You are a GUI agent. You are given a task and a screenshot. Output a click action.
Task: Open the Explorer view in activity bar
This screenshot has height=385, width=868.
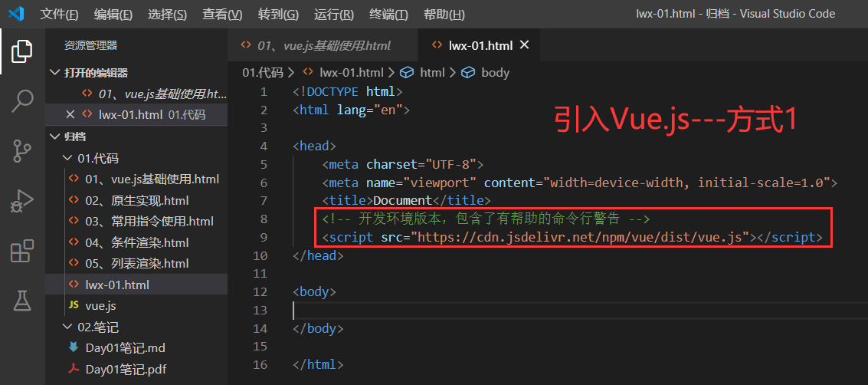[x=22, y=51]
